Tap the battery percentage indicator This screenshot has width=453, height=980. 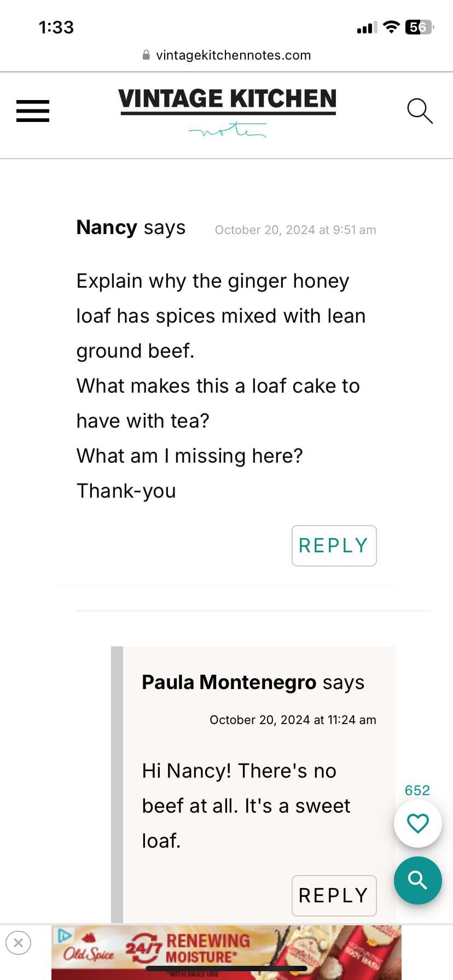pyautogui.click(x=417, y=27)
